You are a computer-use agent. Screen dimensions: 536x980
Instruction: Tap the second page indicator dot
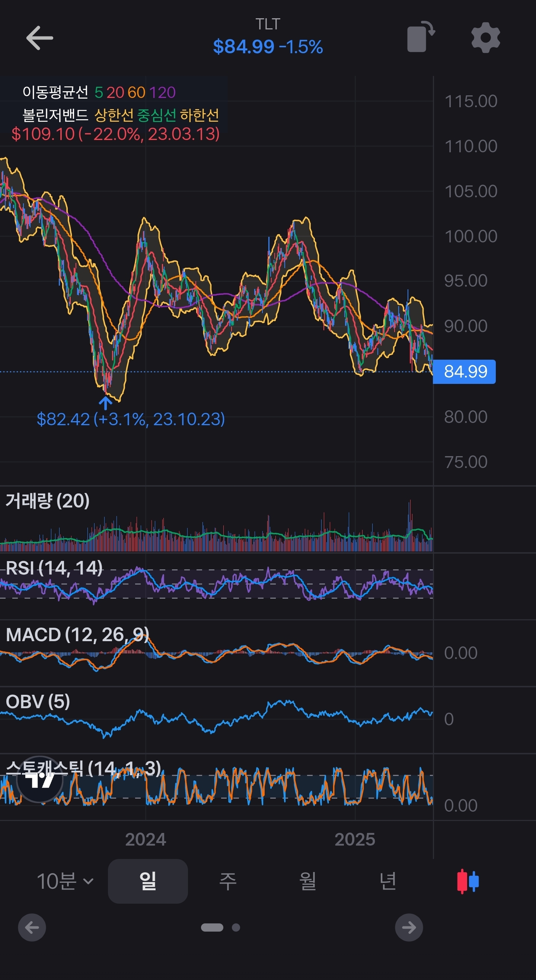point(236,927)
